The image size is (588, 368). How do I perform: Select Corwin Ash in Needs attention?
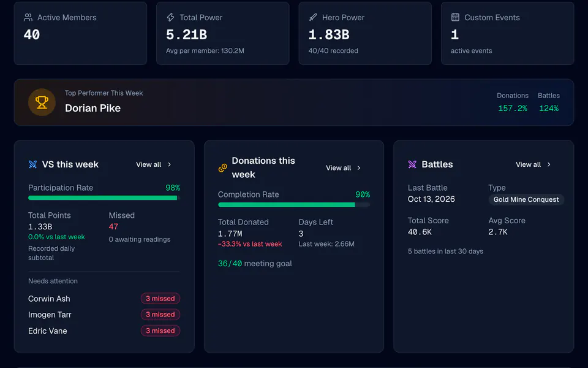(x=49, y=299)
